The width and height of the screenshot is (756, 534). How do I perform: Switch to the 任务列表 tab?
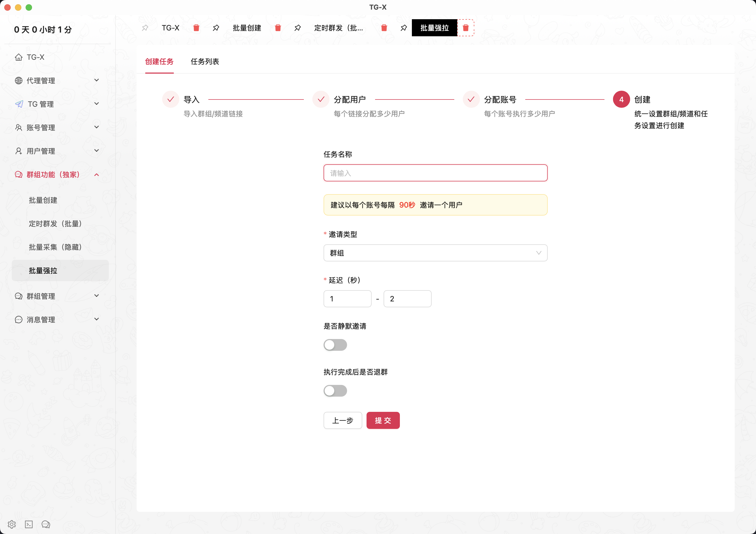[x=205, y=62]
